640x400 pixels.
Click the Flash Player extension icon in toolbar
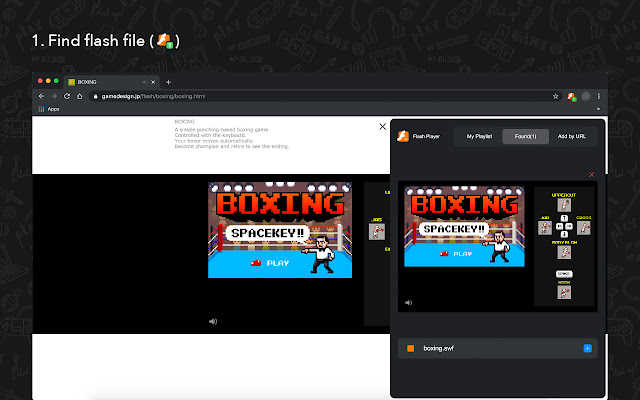point(571,96)
